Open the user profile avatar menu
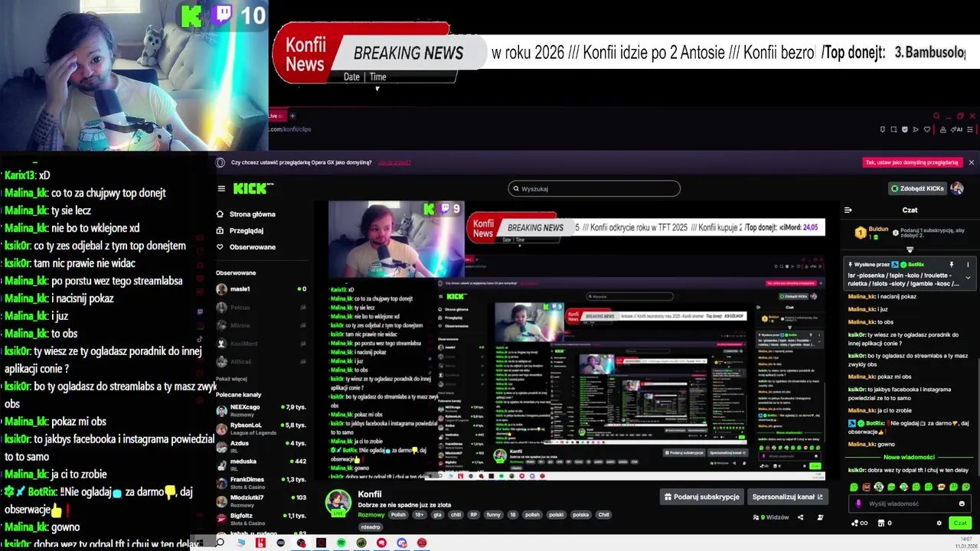Viewport: 980px width, 551px height. (x=957, y=188)
